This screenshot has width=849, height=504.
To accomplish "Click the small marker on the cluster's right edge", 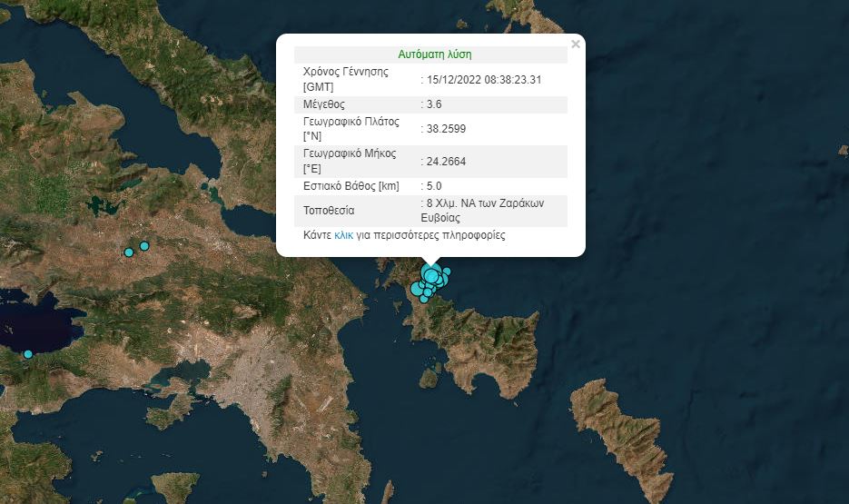I will (x=447, y=272).
